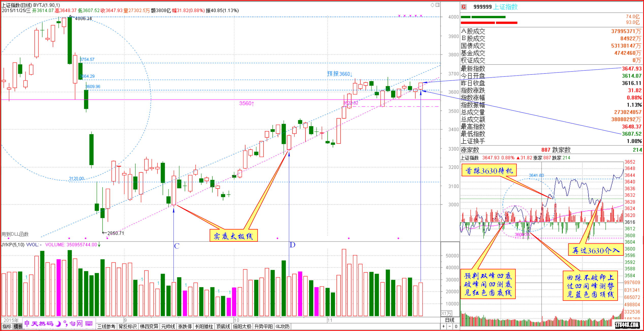Click the 最低指数 value 3607.52

pyautogui.click(x=632, y=134)
